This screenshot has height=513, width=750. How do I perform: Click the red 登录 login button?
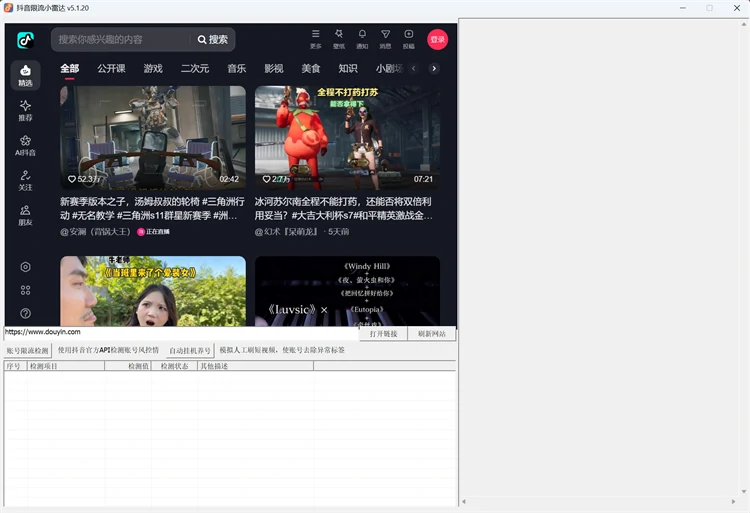[437, 40]
